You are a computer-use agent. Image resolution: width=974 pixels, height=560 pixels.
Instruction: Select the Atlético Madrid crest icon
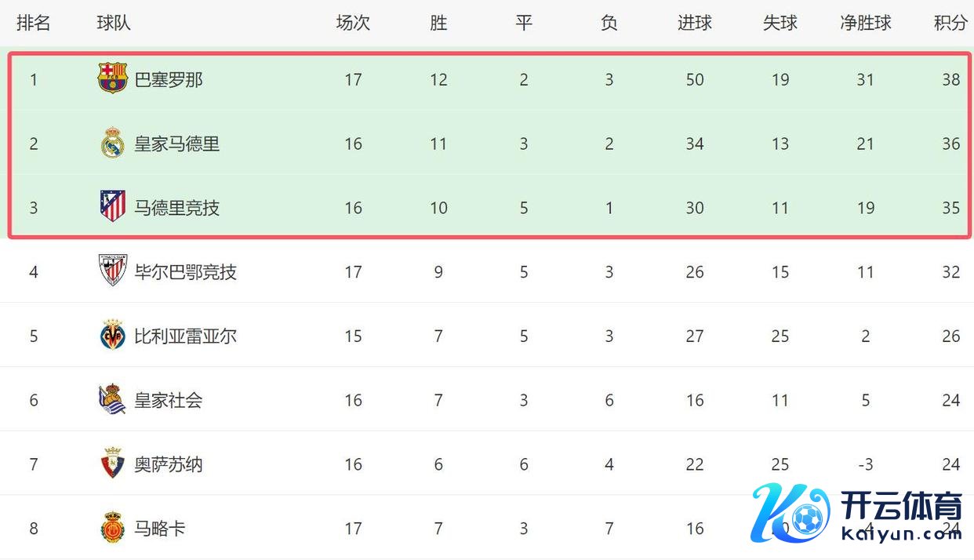tap(112, 207)
